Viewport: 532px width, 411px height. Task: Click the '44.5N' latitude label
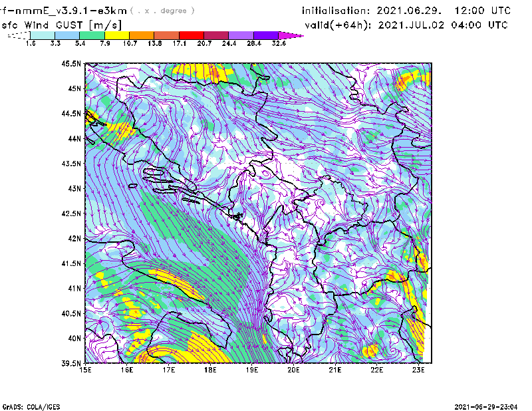71,113
